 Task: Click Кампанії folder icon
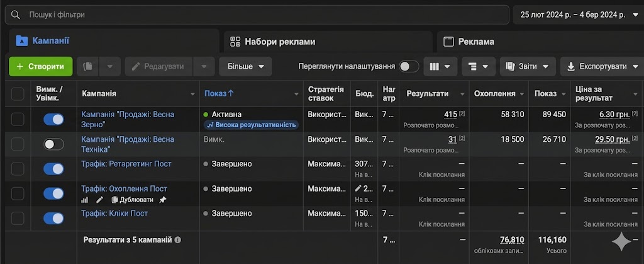point(22,41)
